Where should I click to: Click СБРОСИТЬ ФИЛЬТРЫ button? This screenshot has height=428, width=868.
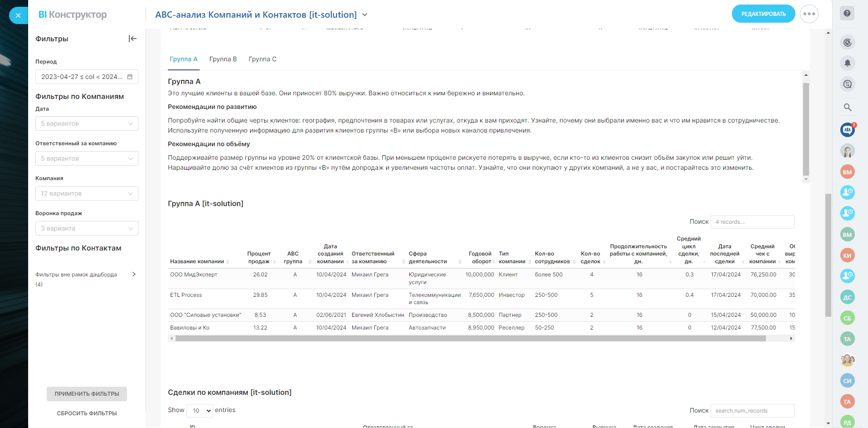point(87,413)
